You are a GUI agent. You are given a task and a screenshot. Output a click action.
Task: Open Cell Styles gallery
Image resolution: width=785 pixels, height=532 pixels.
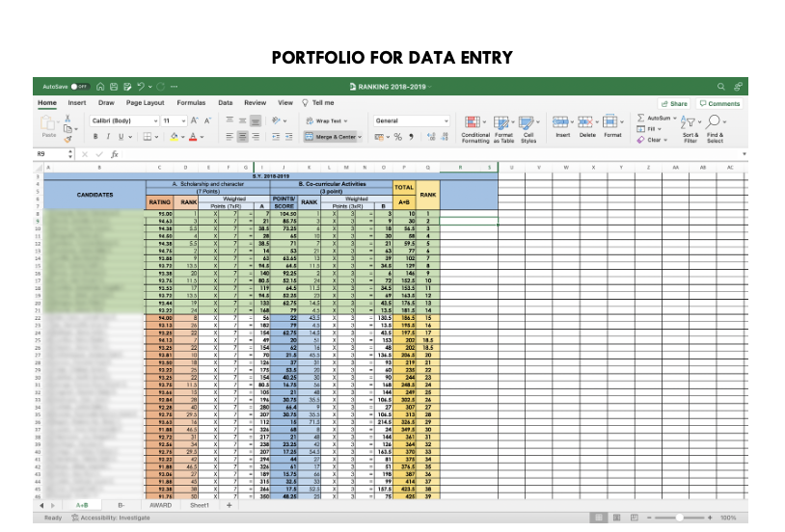point(528,129)
